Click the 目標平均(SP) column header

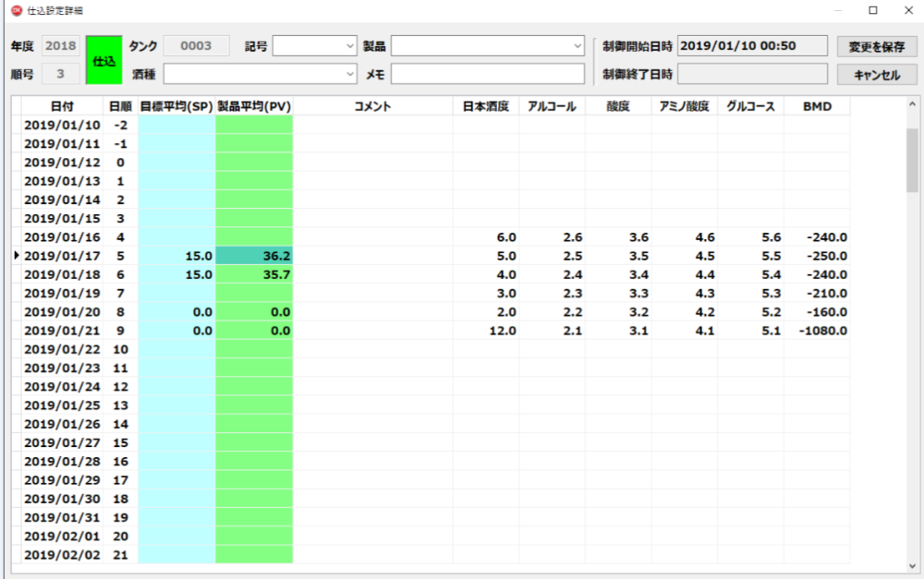(176, 106)
